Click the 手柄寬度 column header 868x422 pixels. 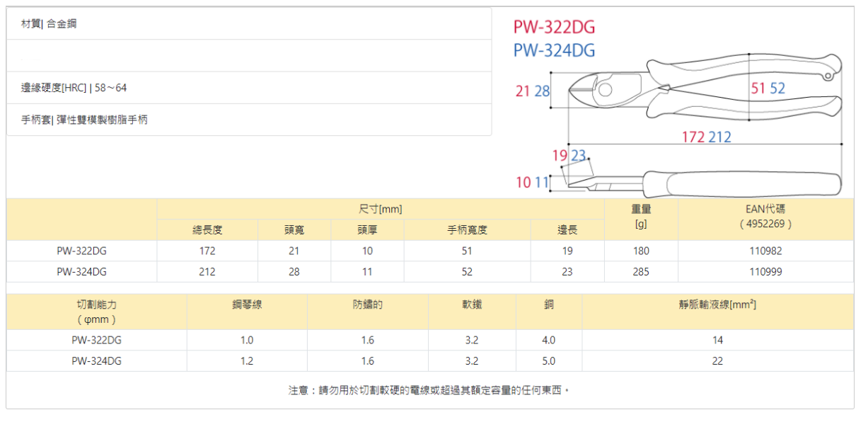pos(467,230)
